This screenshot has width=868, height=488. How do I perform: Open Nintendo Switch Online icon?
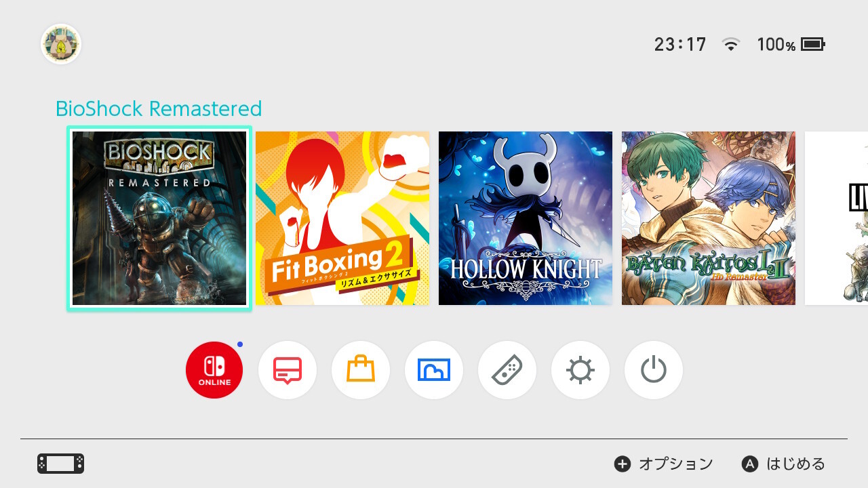[214, 370]
